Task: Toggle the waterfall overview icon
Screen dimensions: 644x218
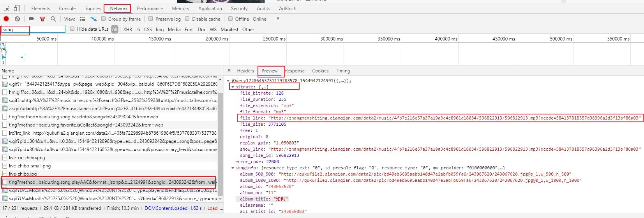Action: coord(94,19)
